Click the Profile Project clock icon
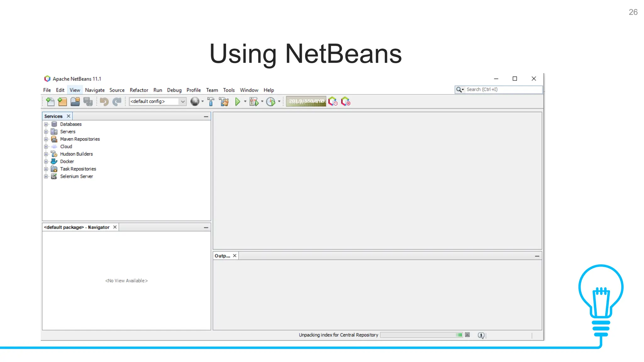644x362 pixels. [270, 101]
